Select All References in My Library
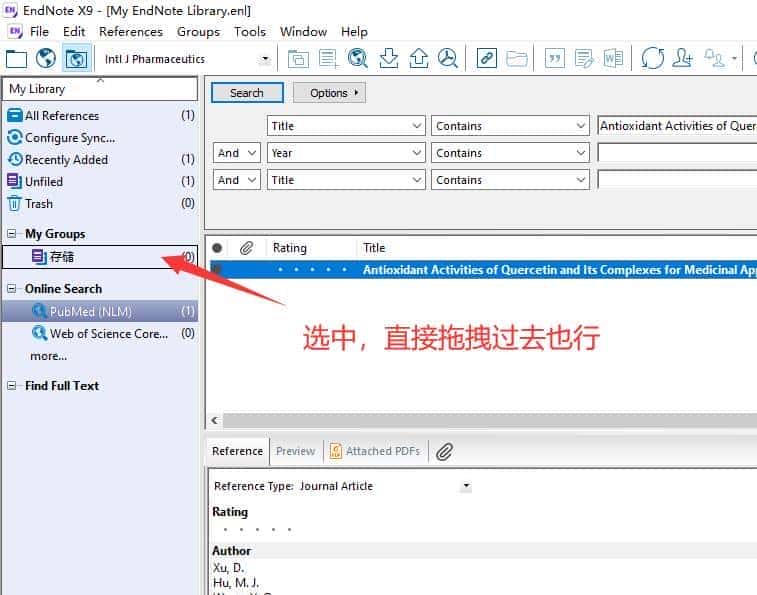This screenshot has height=595, width=757. coord(100,115)
